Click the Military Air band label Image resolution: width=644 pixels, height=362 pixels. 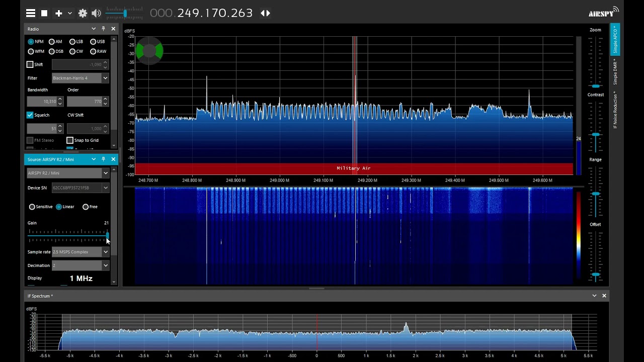(354, 168)
